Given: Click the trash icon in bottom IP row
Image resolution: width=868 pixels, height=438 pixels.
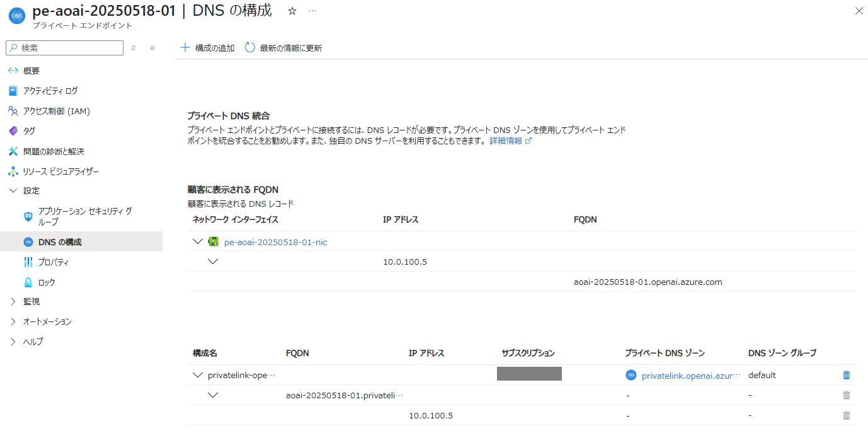Looking at the screenshot, I should [847, 415].
